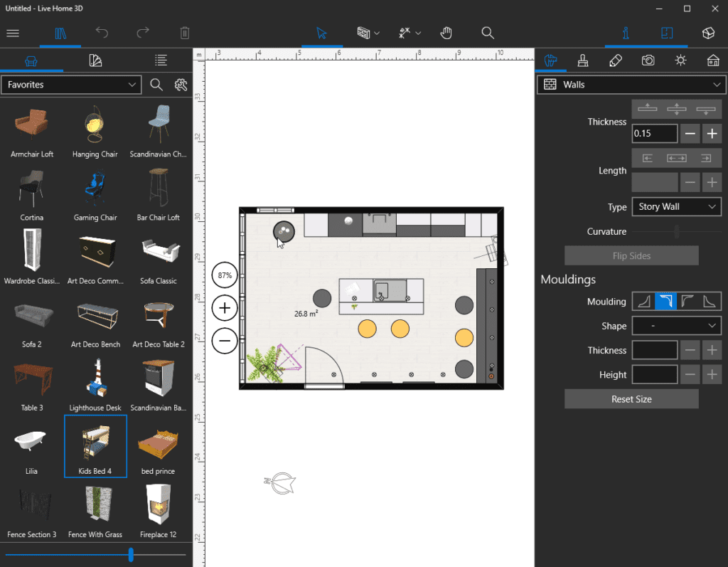728x567 pixels.
Task: Expand the Walls inspector dropdown
Action: click(631, 85)
